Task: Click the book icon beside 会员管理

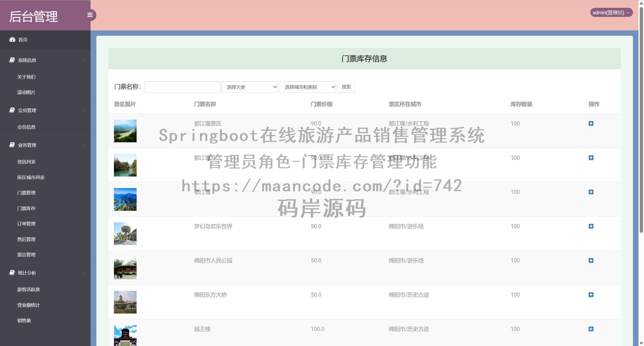Action: (12, 110)
